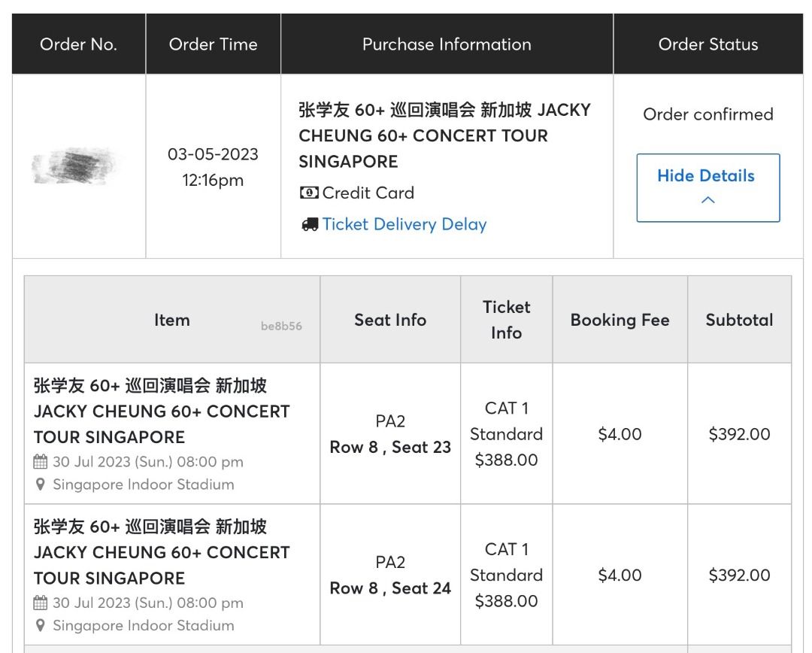Click the truck delivery icon
Screen dimensions: 812x653
click(x=310, y=224)
